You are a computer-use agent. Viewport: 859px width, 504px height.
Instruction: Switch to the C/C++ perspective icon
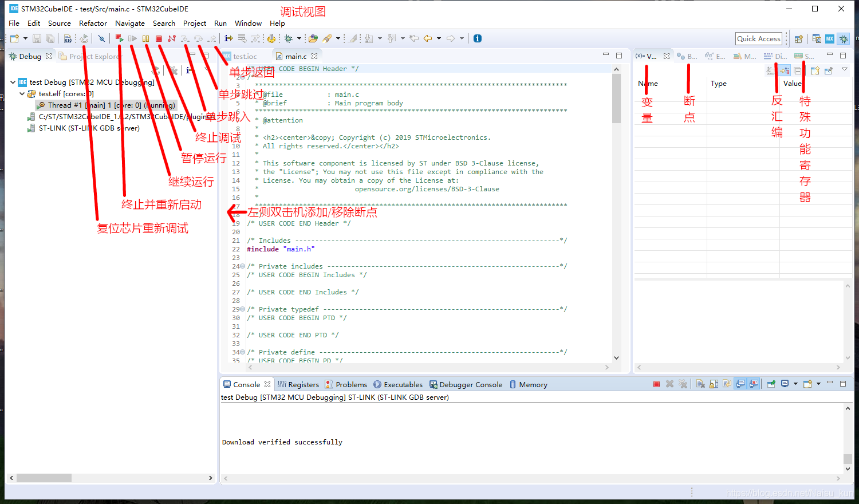[817, 39]
